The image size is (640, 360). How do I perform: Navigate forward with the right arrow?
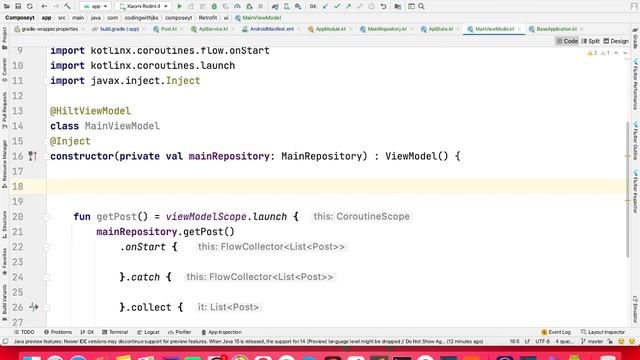pos(56,7)
